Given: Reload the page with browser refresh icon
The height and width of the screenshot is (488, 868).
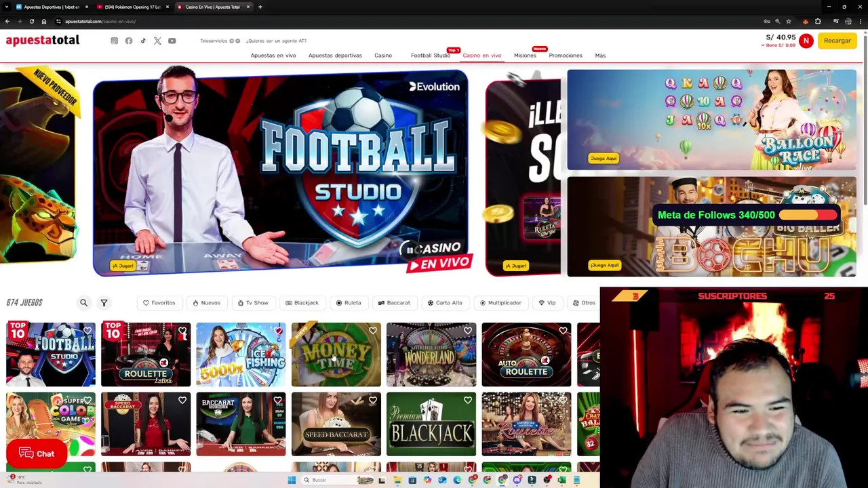Looking at the screenshot, I should point(32,21).
